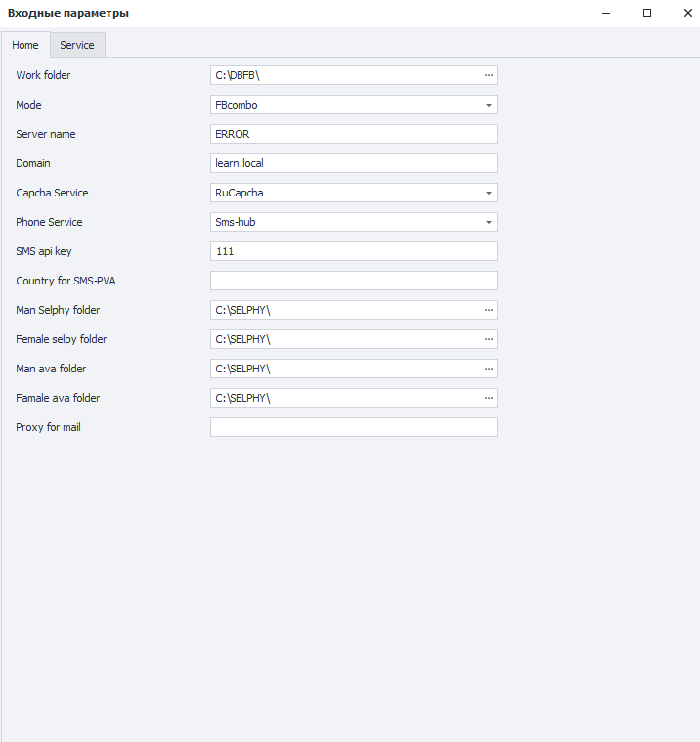Click the Server name field containing ERROR

353,134
